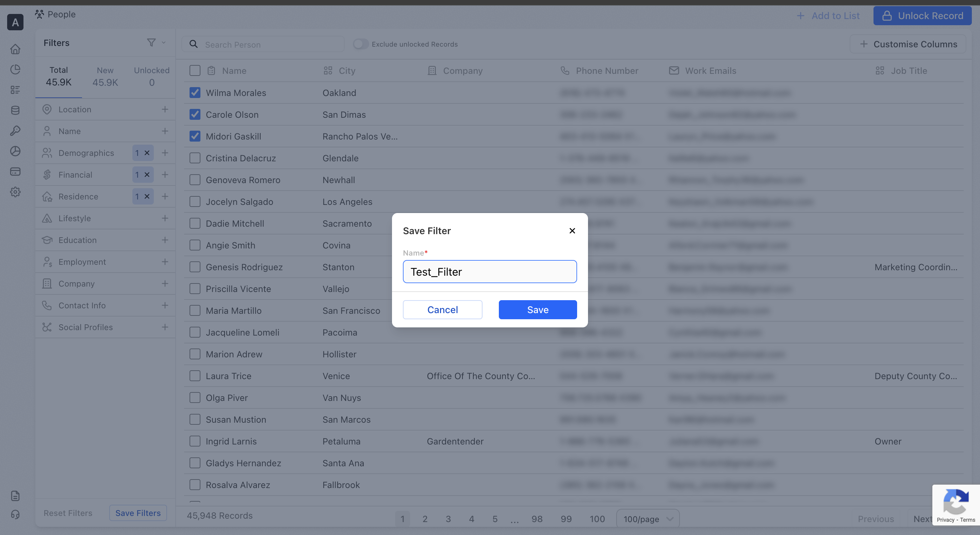Open the 100/page dropdown

click(x=648, y=519)
